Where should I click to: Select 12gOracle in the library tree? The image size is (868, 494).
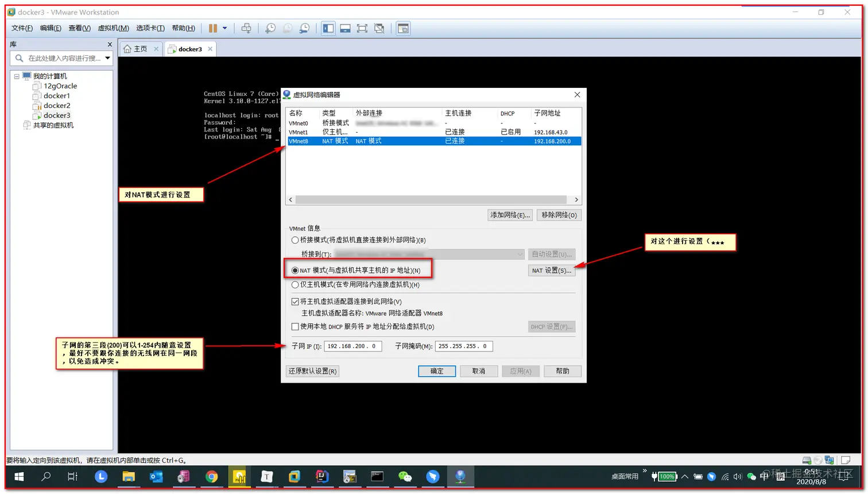60,86
